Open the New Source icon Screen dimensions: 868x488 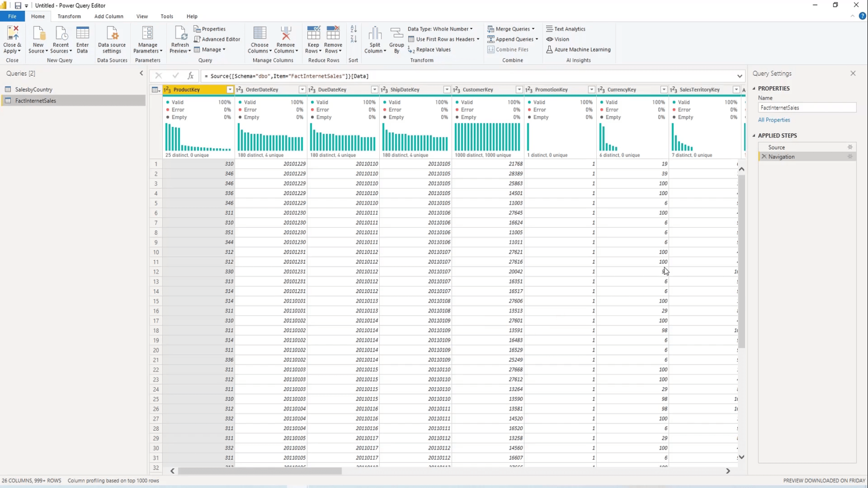click(38, 33)
